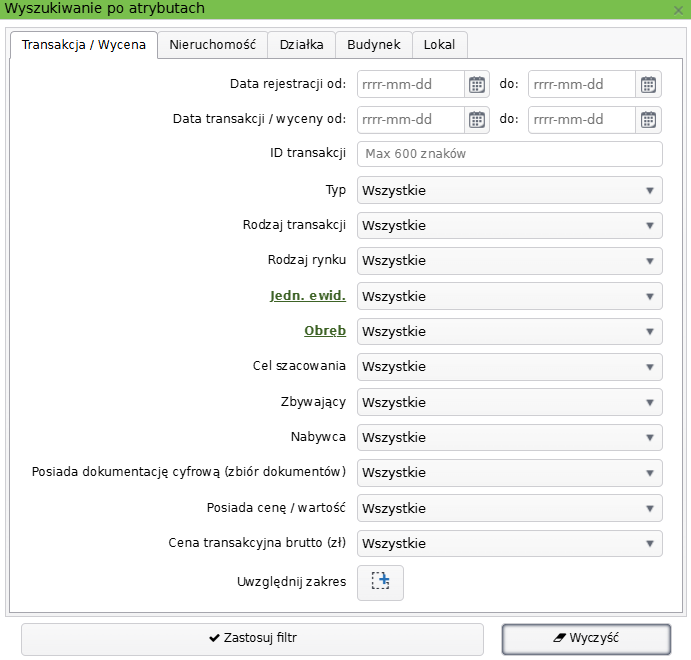The width and height of the screenshot is (691, 660).
Task: Expand the Typ dropdown
Action: tap(509, 190)
